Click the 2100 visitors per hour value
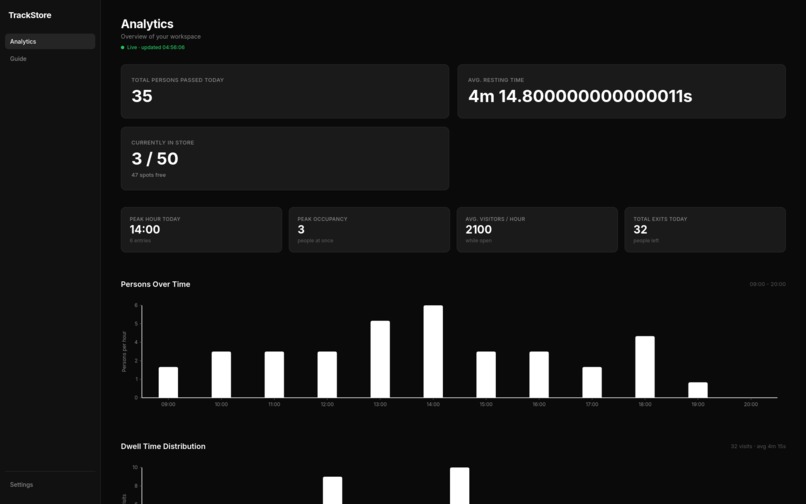The image size is (806, 504). click(479, 230)
